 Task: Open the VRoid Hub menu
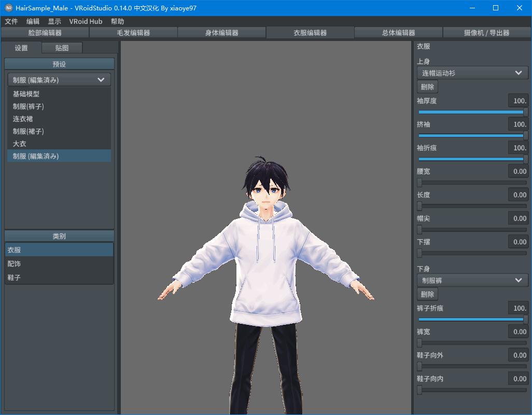pos(86,21)
